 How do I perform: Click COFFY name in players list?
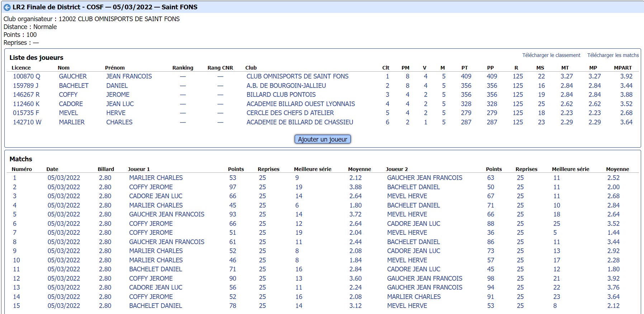[68, 95]
